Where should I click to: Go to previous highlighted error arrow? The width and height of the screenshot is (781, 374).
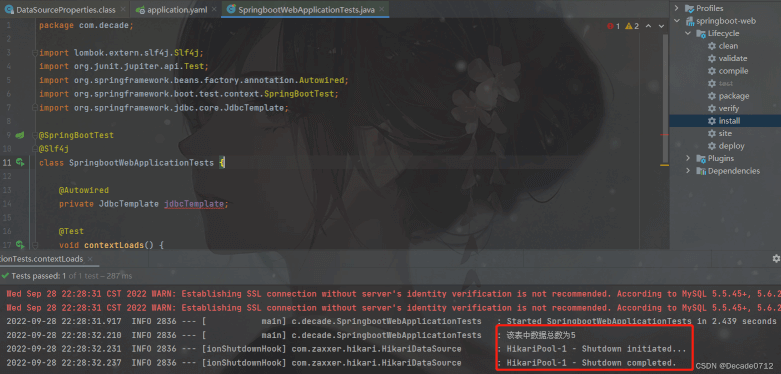tap(650, 26)
